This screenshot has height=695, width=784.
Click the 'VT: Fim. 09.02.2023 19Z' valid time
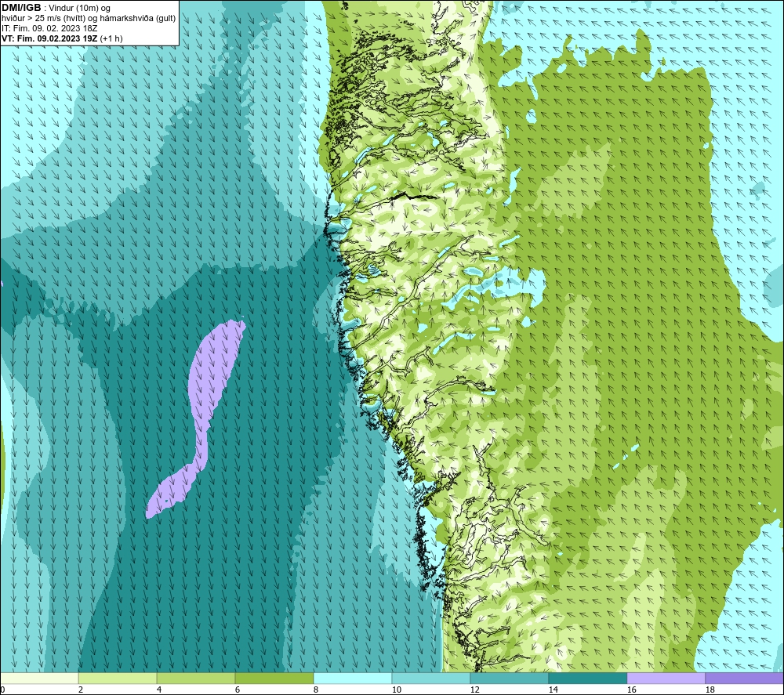coord(49,38)
